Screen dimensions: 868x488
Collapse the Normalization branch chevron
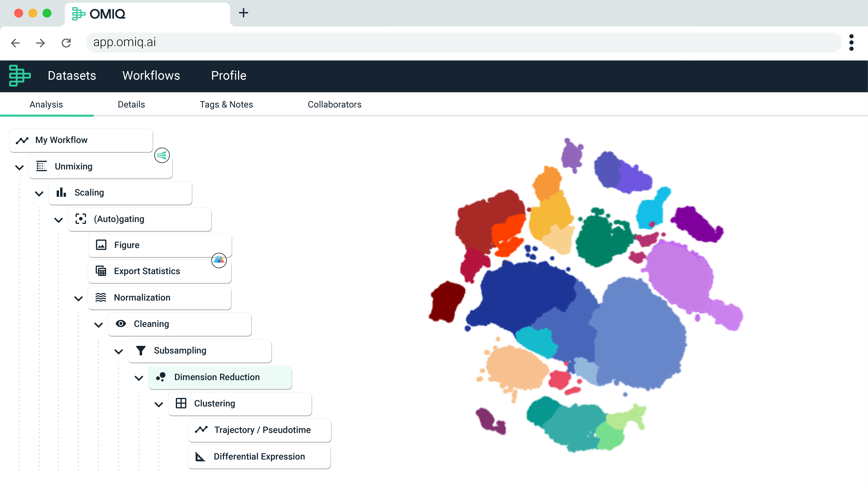coord(78,298)
